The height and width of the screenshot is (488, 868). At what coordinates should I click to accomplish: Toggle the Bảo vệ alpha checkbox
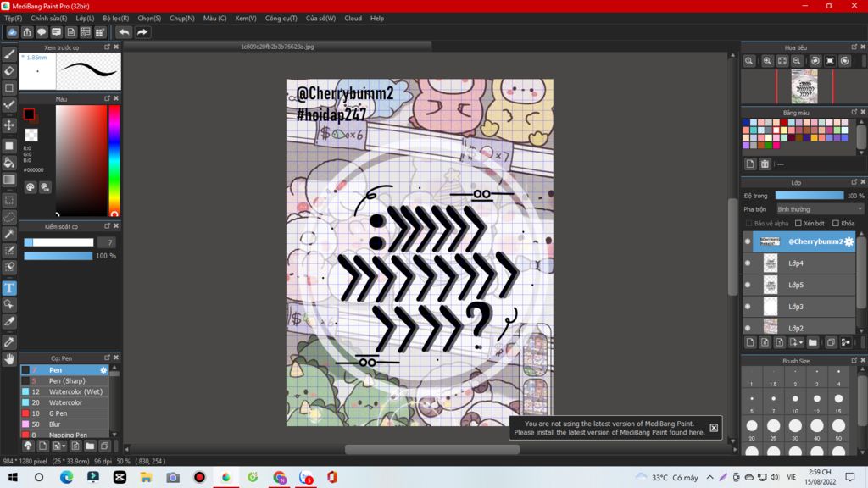(749, 224)
